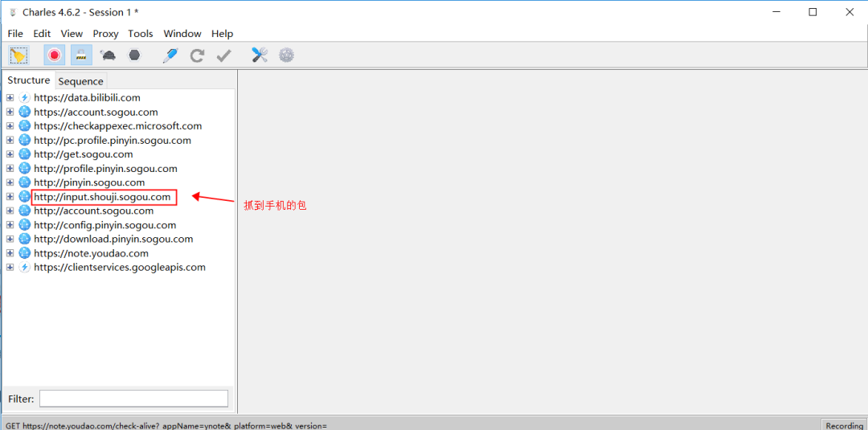The height and width of the screenshot is (430, 868).
Task: Open the Tools wrench icon
Action: click(260, 55)
